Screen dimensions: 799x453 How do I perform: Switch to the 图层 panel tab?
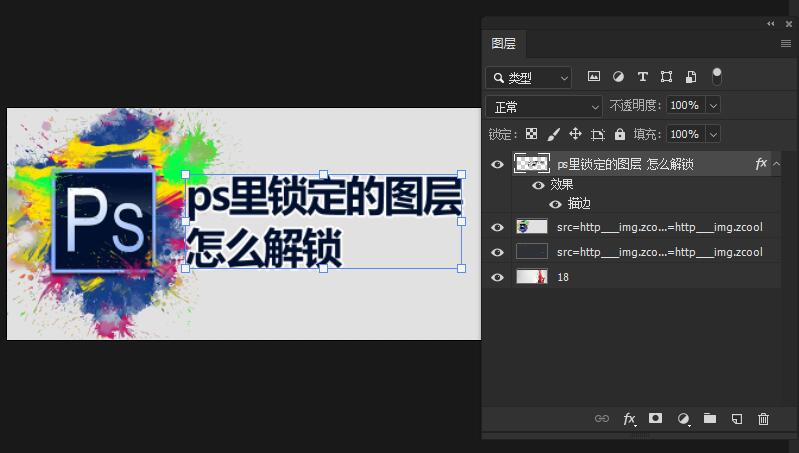click(x=503, y=44)
